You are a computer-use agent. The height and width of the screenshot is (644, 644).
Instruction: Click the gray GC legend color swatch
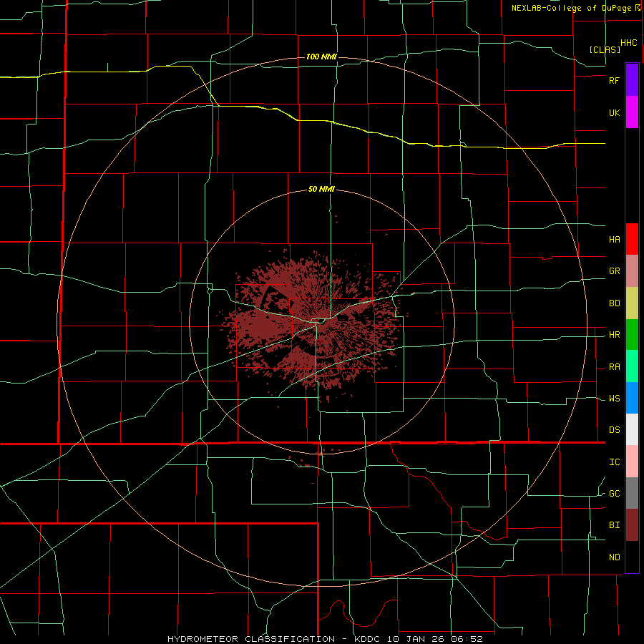632,493
